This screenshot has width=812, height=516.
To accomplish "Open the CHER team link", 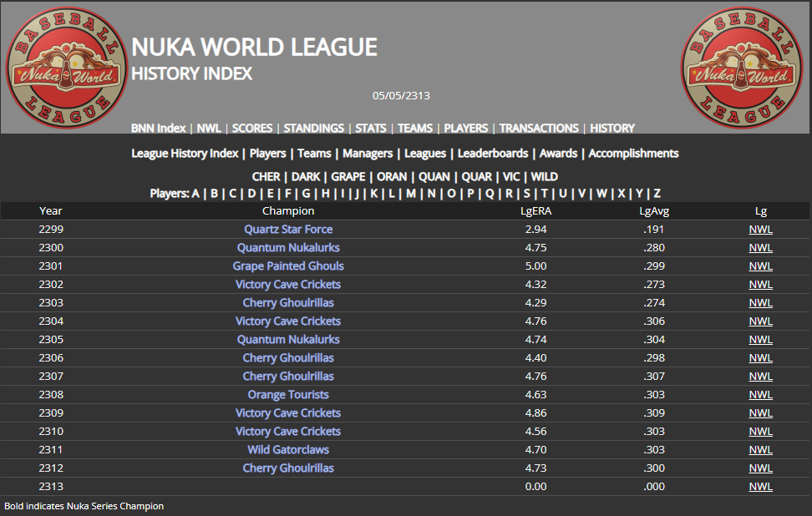I will (x=266, y=177).
